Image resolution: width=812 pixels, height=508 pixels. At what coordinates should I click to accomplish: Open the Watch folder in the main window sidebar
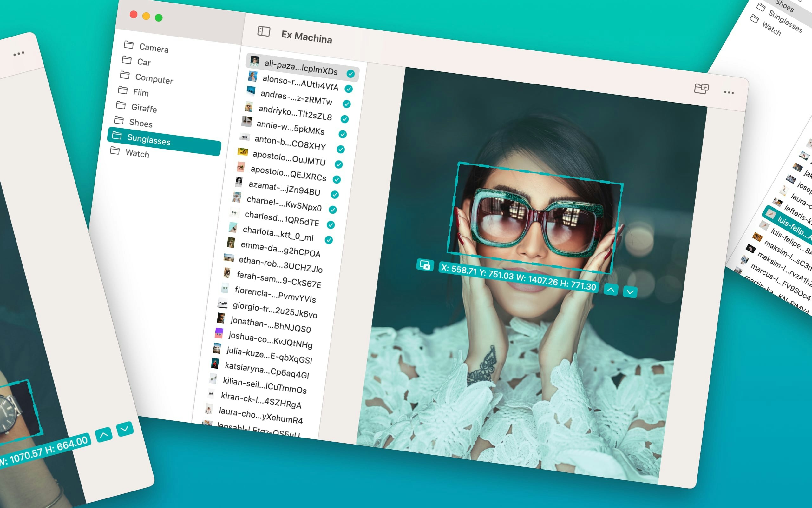pos(129,152)
